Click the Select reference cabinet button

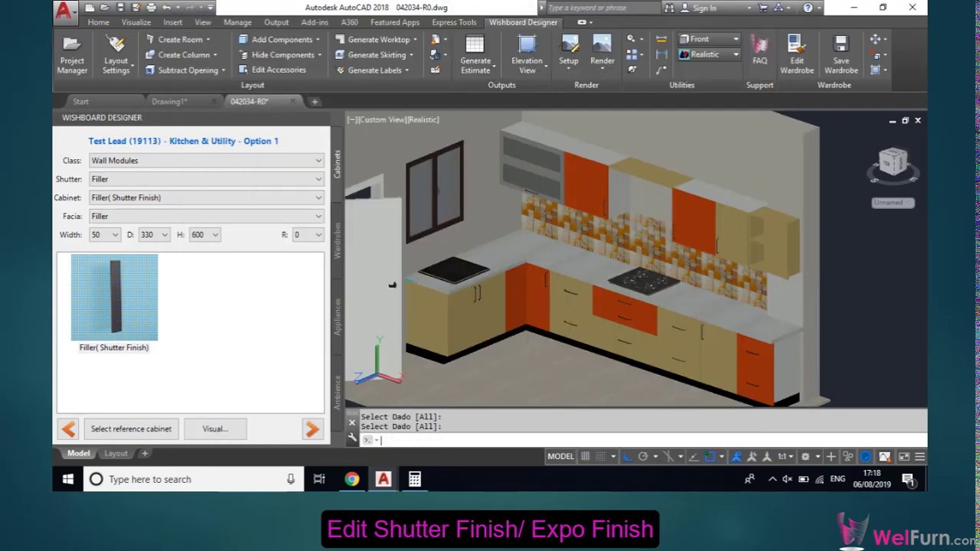[131, 429]
